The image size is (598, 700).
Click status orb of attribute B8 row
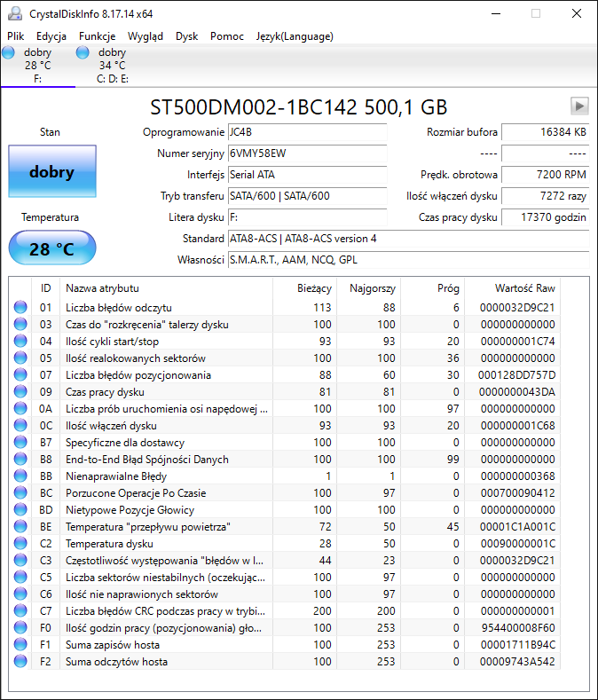point(20,459)
